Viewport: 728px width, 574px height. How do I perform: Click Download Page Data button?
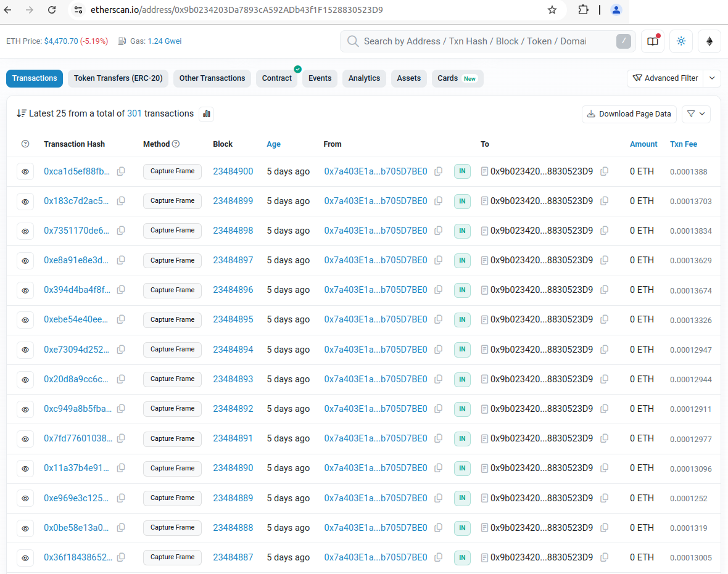coord(629,114)
